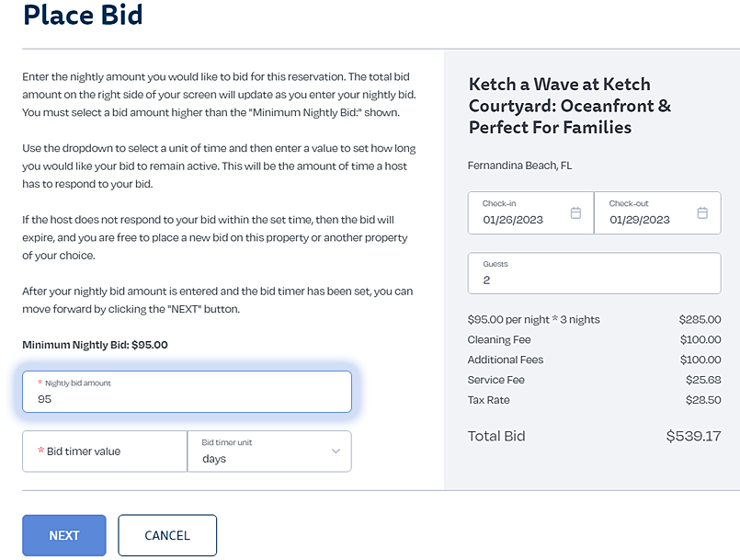
Task: Click the Cleaning Fee line item
Action: tap(500, 340)
